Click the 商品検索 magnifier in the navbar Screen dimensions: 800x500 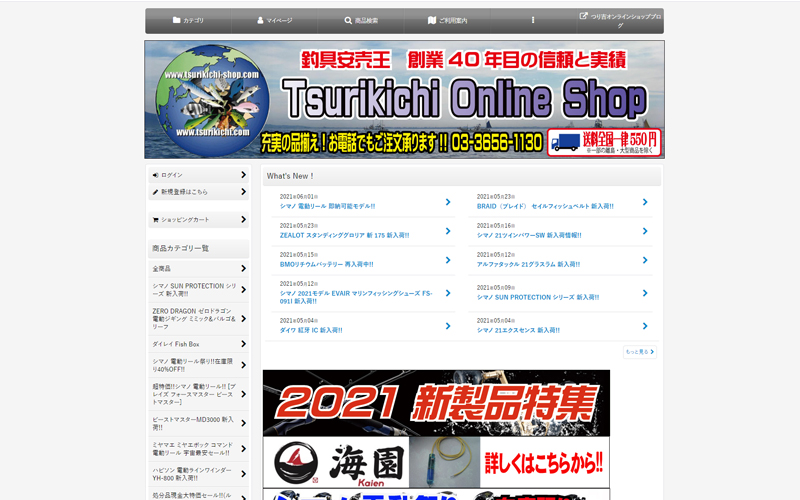[361, 20]
